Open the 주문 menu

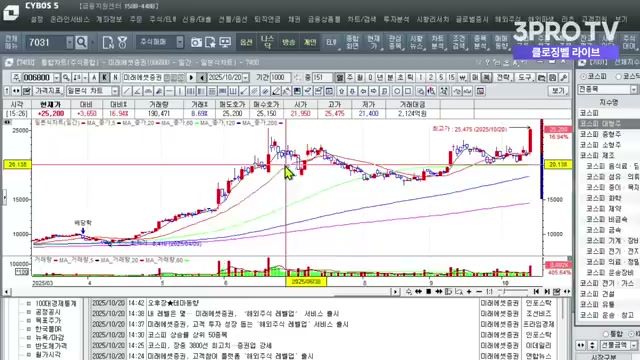[136, 19]
